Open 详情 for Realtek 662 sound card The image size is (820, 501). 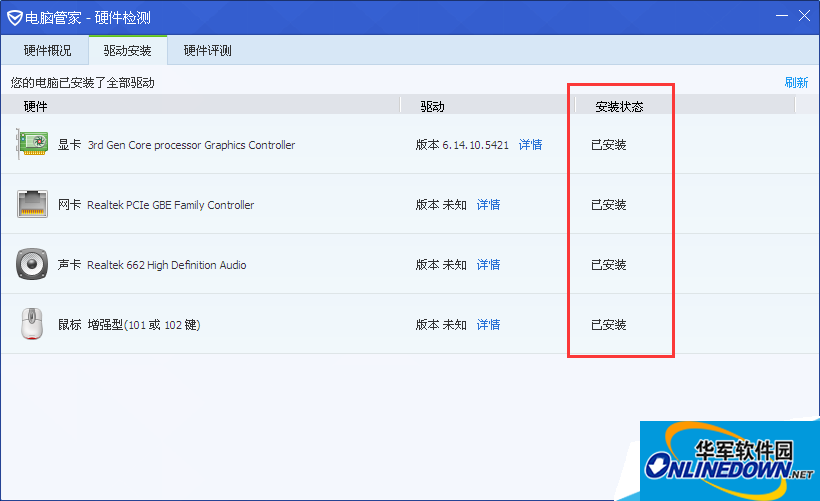coord(488,265)
